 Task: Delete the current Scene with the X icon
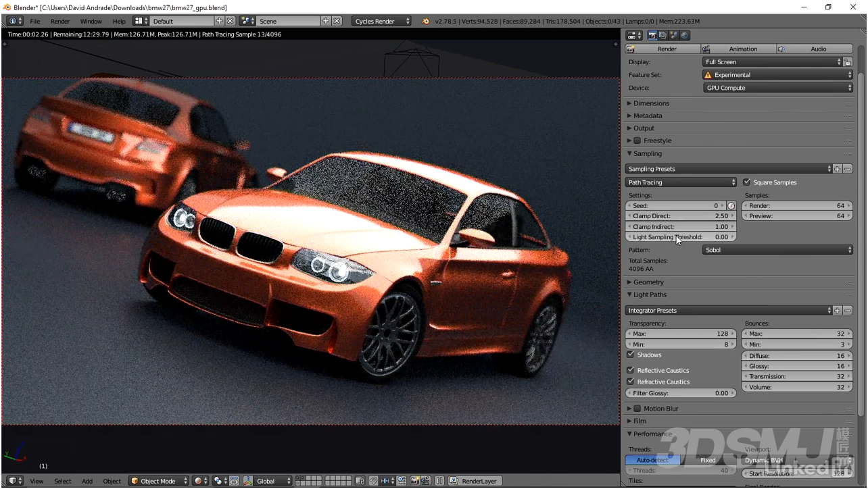[337, 21]
